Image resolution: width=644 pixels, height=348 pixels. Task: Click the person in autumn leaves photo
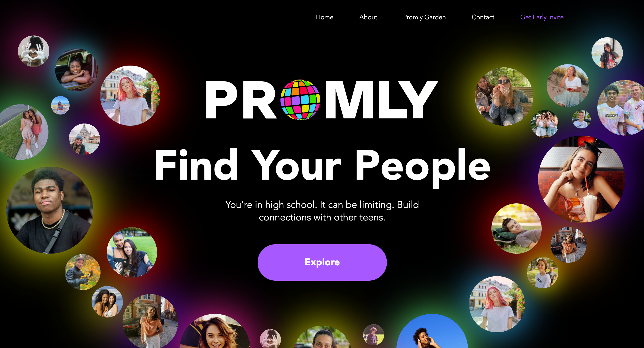click(x=83, y=272)
